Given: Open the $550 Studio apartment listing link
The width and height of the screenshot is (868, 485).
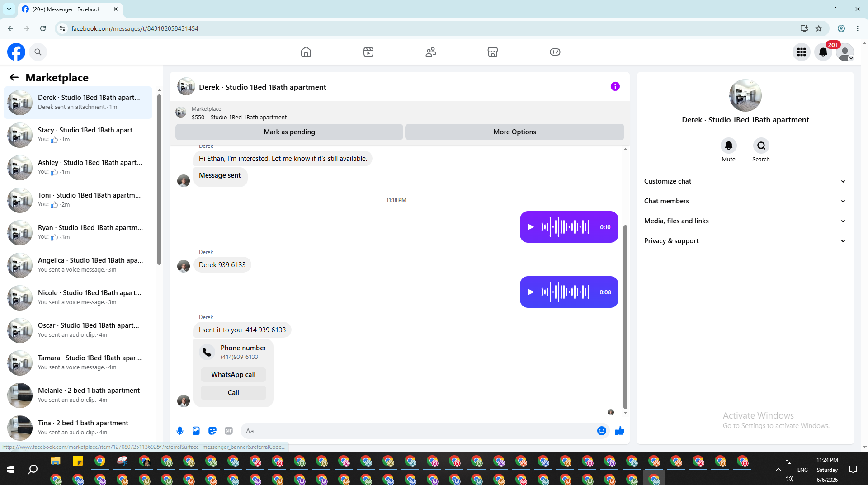Looking at the screenshot, I should [239, 117].
